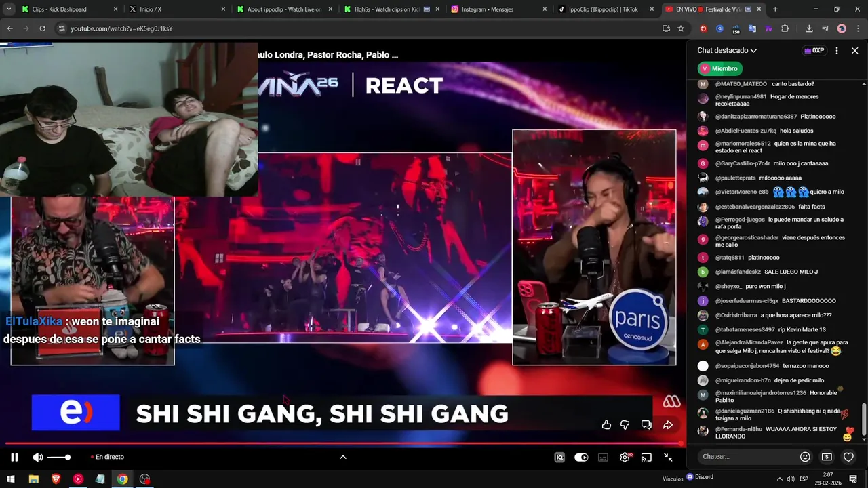View site information icon in address bar
Screen dimensions: 868x488
61,28
